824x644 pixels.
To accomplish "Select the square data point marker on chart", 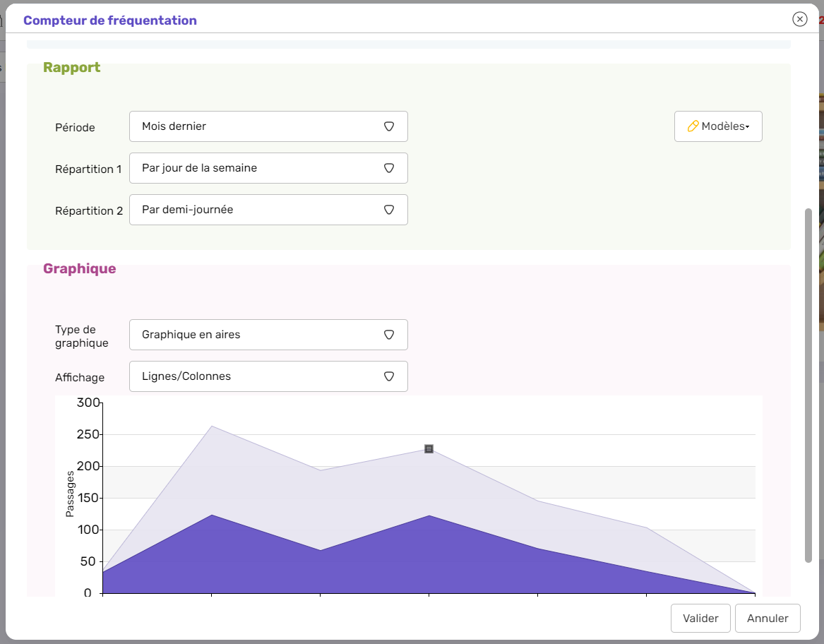I will click(429, 449).
